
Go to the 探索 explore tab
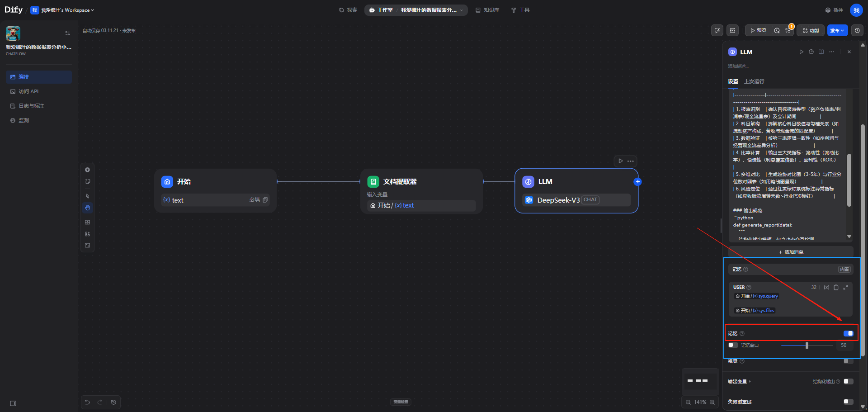point(348,10)
